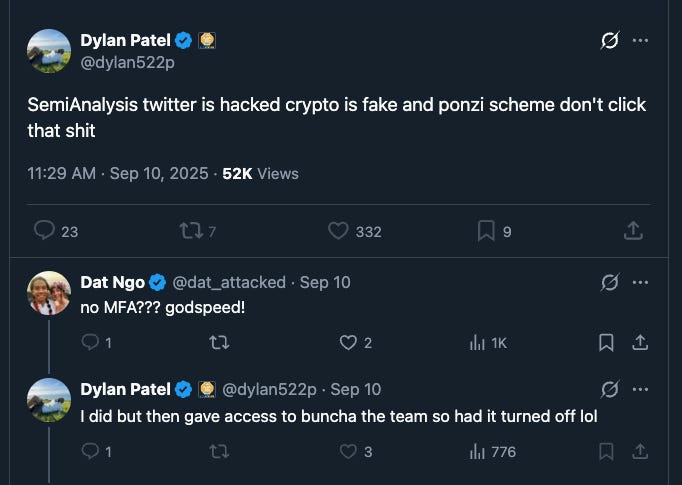682x485 pixels.
Task: Bookmark Dylan's bottom reply
Action: (606, 451)
